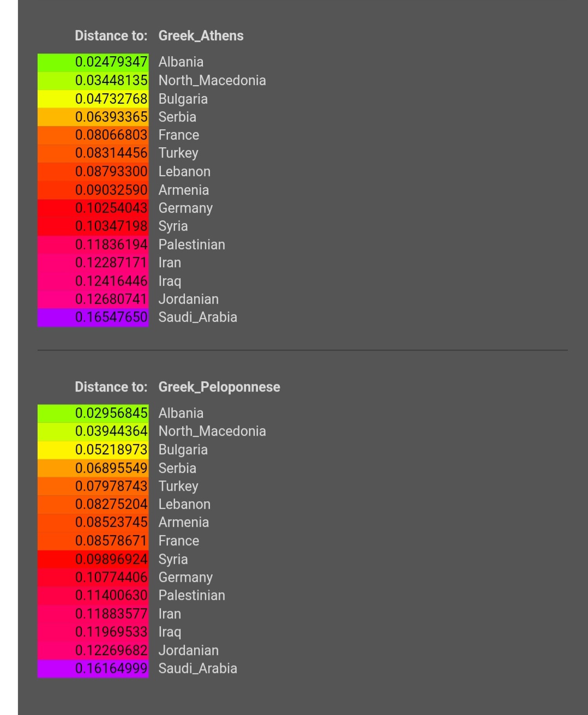This screenshot has width=588, height=715.
Task: Click the red 0.09896924 Syria value
Action: (x=93, y=560)
